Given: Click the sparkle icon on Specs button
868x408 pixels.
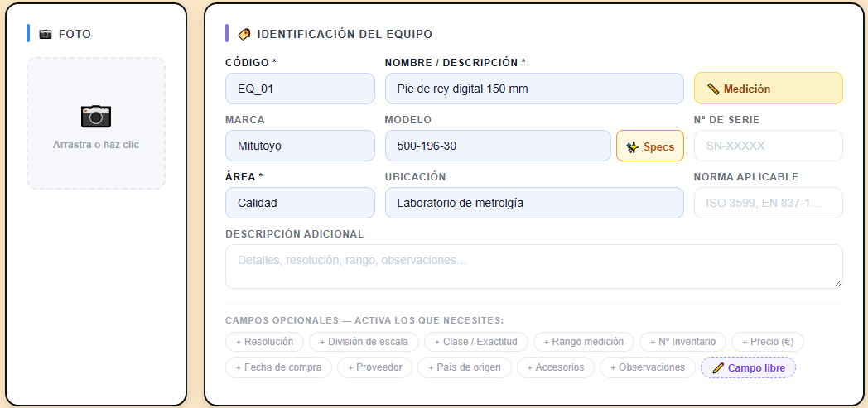Looking at the screenshot, I should [x=633, y=146].
